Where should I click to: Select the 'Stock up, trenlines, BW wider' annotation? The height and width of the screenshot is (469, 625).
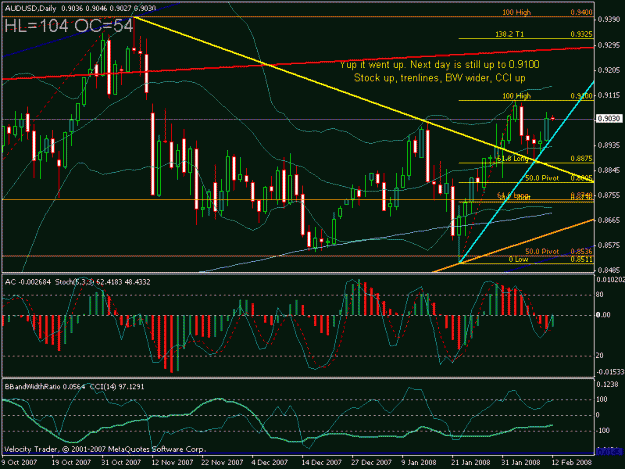439,78
